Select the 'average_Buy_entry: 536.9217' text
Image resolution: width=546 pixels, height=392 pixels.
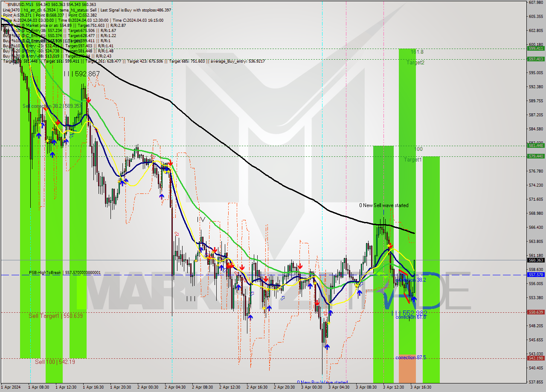(237, 61)
